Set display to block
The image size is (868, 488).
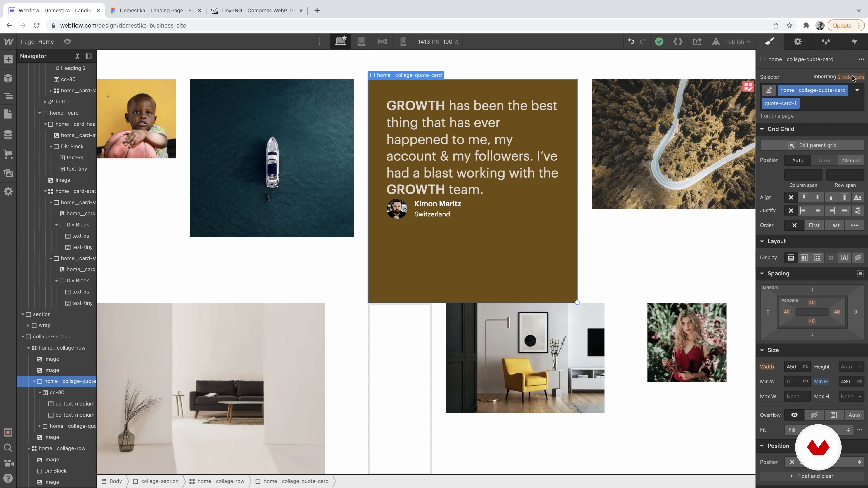(791, 258)
